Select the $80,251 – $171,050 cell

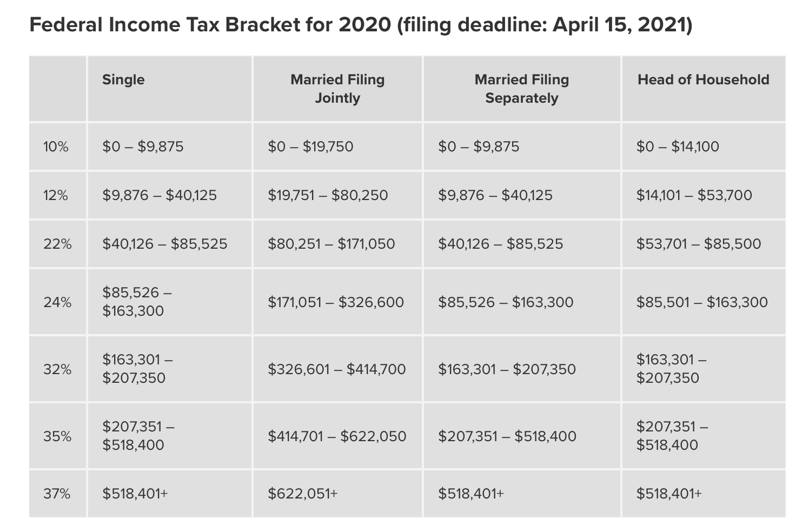pos(331,244)
